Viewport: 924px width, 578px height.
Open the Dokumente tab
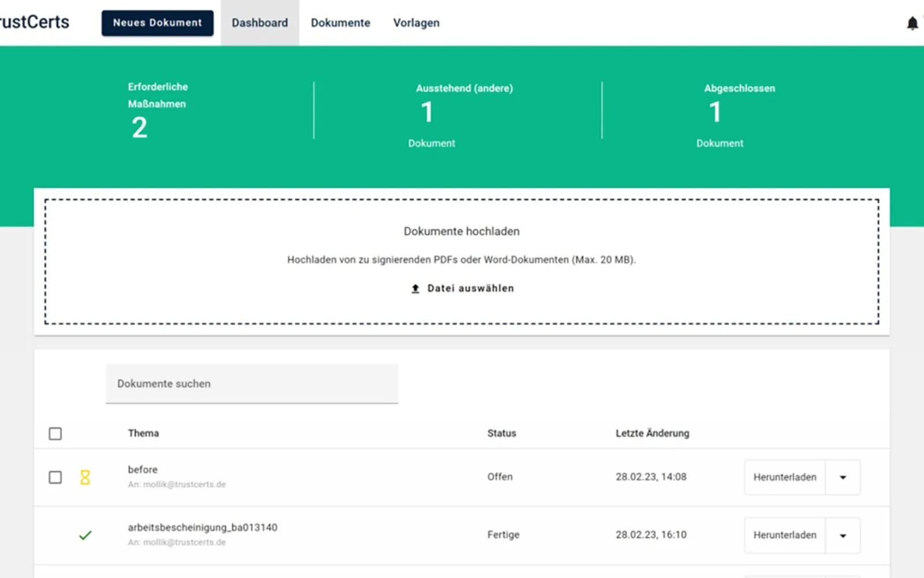[341, 23]
